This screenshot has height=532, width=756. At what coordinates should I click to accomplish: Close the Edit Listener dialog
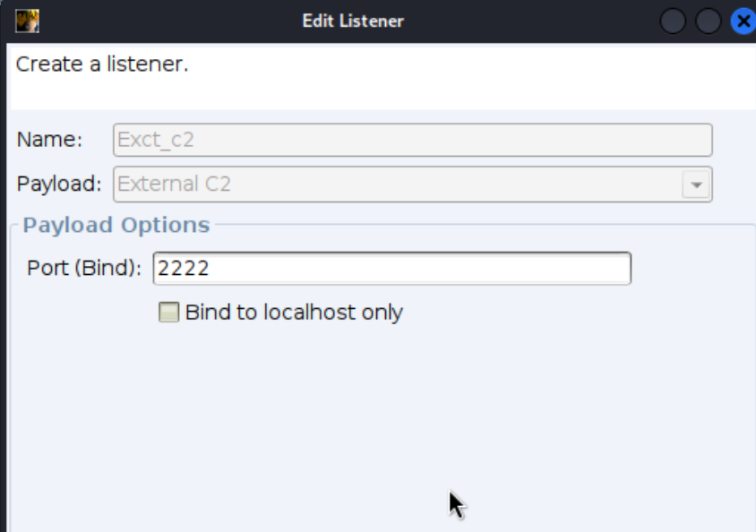[x=743, y=21]
